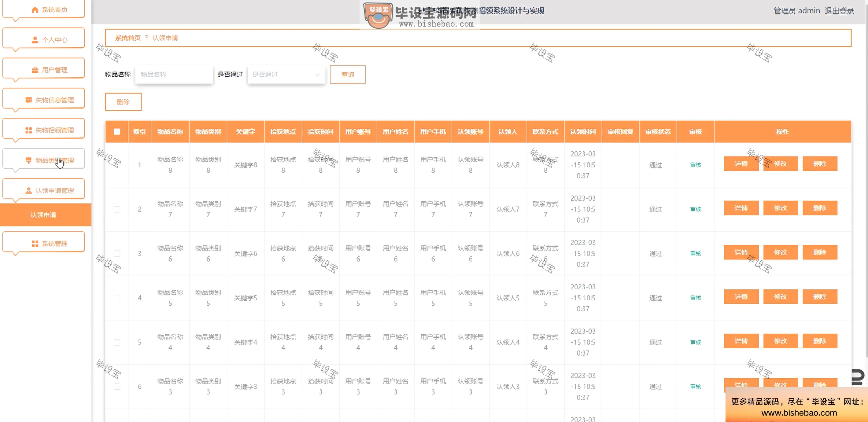The height and width of the screenshot is (422, 868).
Task: Click 系统首页 in the breadcrumb
Action: coord(128,38)
